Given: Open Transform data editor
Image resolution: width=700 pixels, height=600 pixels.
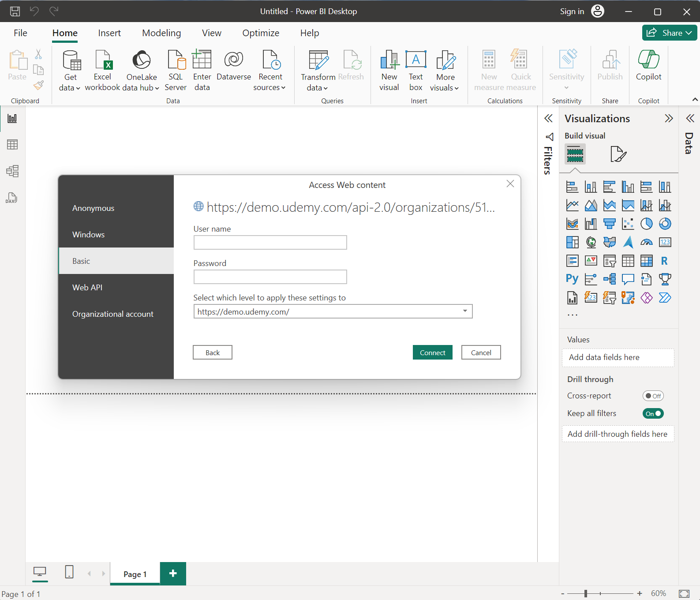Looking at the screenshot, I should pos(318,71).
